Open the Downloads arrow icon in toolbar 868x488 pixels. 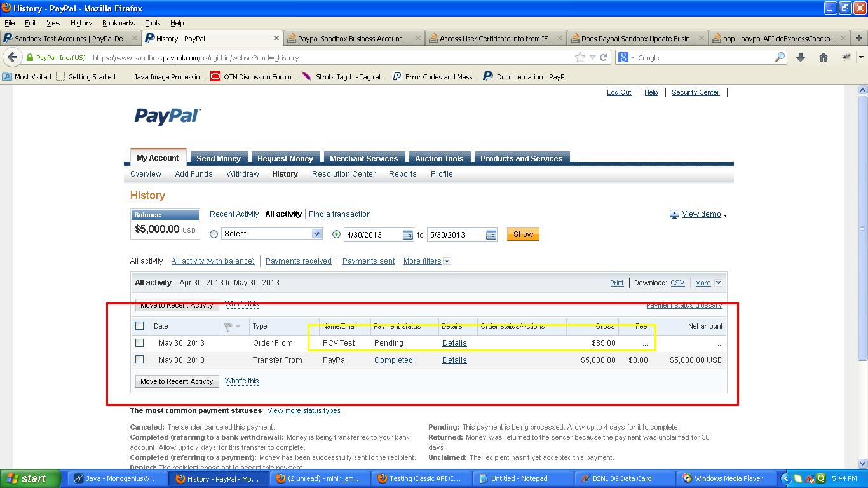(x=801, y=57)
